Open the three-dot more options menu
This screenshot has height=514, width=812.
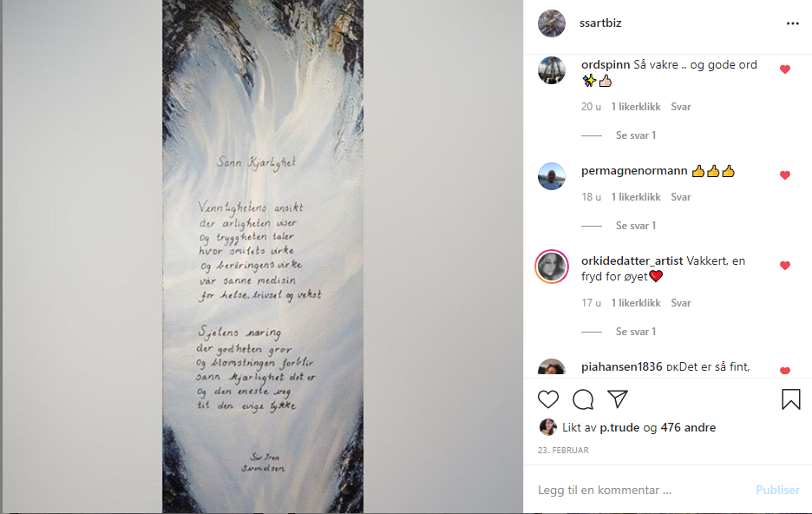(x=792, y=23)
